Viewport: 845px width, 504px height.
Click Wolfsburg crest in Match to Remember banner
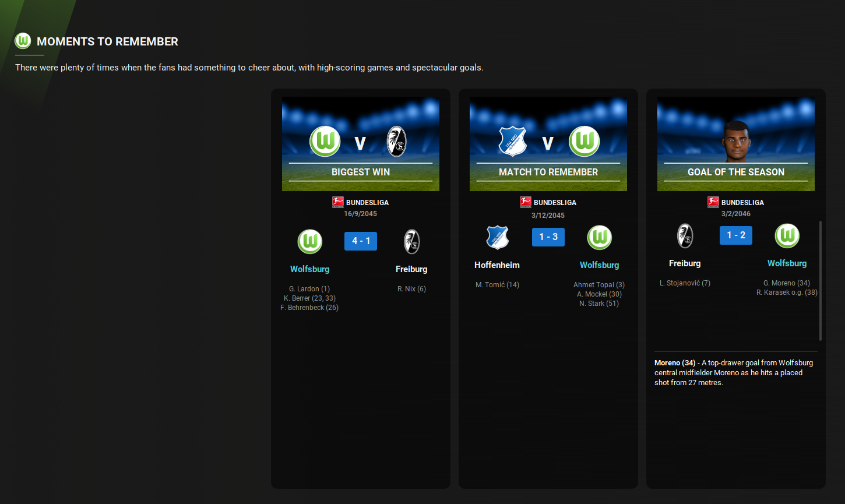pos(584,142)
